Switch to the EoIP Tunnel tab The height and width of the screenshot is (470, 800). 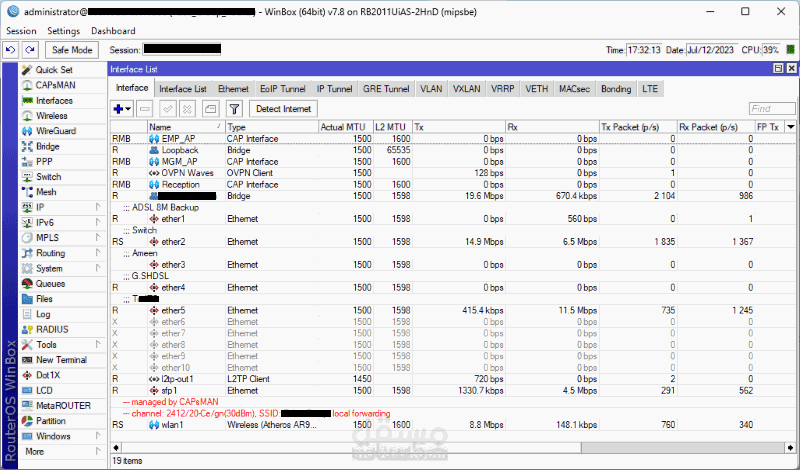coord(283,89)
